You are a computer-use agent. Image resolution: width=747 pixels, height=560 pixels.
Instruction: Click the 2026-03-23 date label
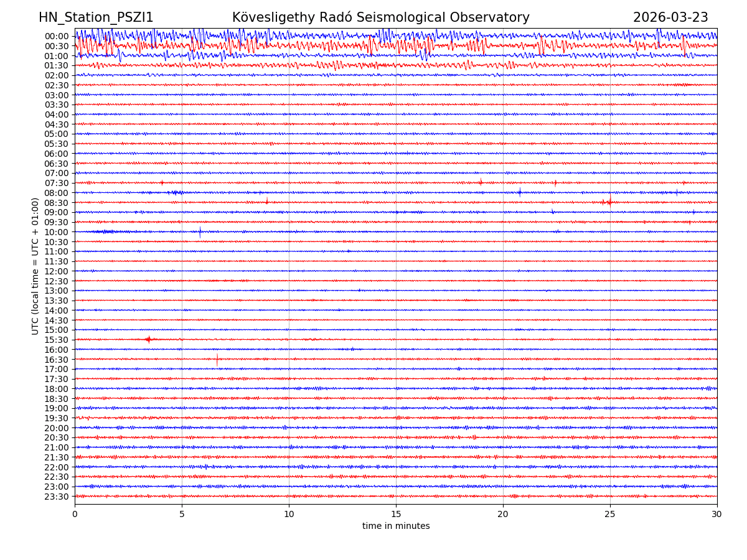pos(670,18)
